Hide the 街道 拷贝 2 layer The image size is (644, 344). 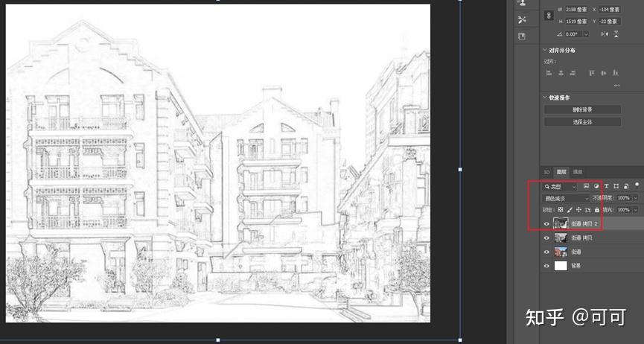[x=546, y=224]
